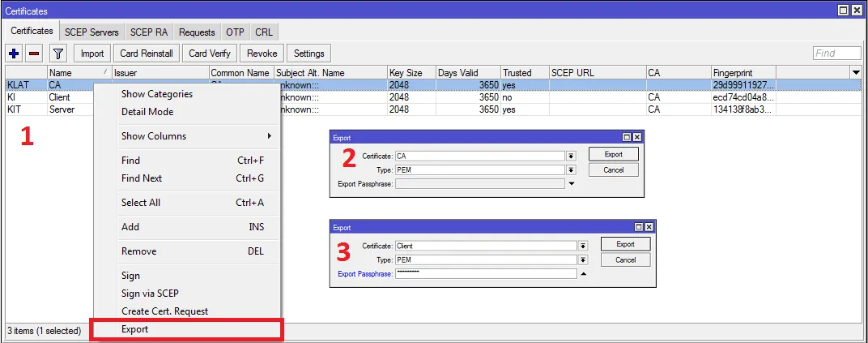Click in the Find search field
This screenshot has height=343, width=868.
coord(836,54)
